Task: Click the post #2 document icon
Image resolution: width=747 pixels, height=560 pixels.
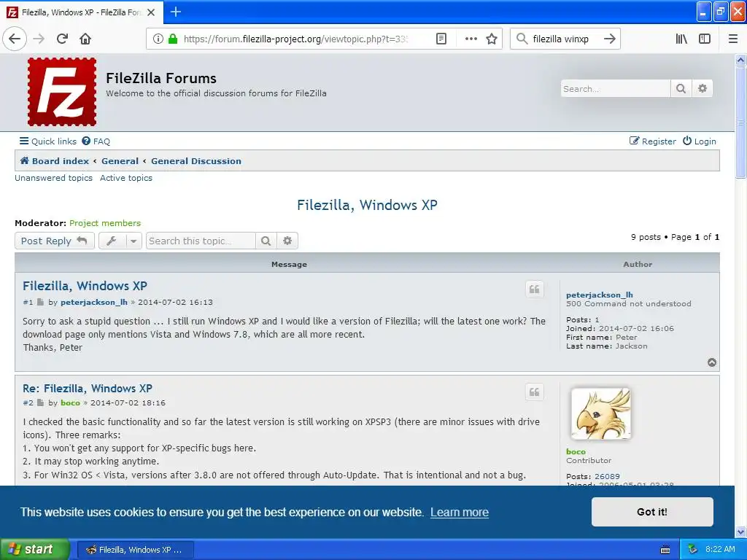Action: click(x=41, y=402)
